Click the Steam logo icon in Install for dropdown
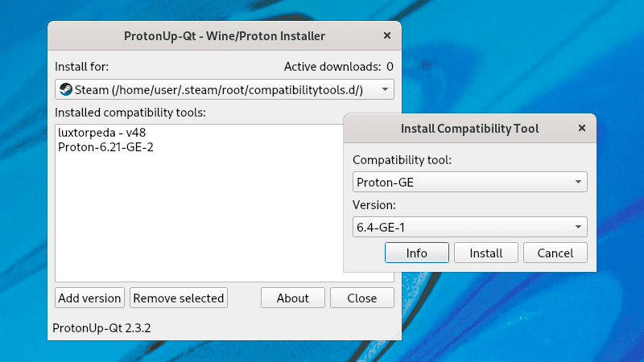The height and width of the screenshot is (362, 644). [66, 89]
